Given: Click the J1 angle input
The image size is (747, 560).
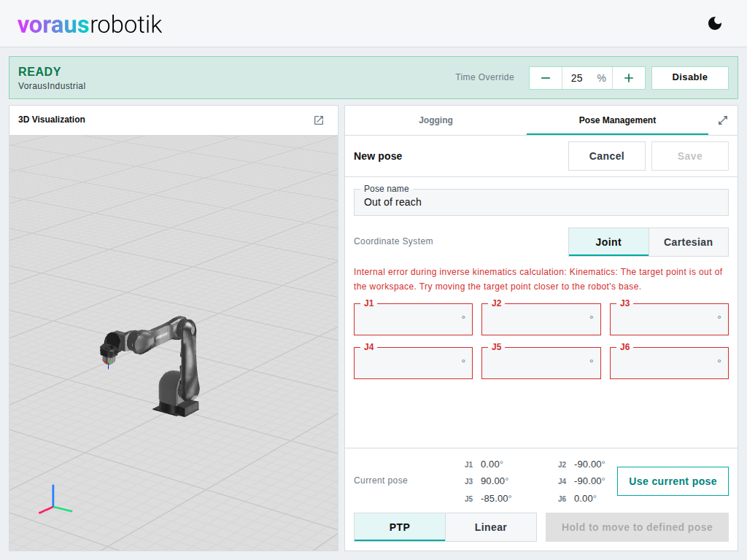Looking at the screenshot, I should click(413, 319).
